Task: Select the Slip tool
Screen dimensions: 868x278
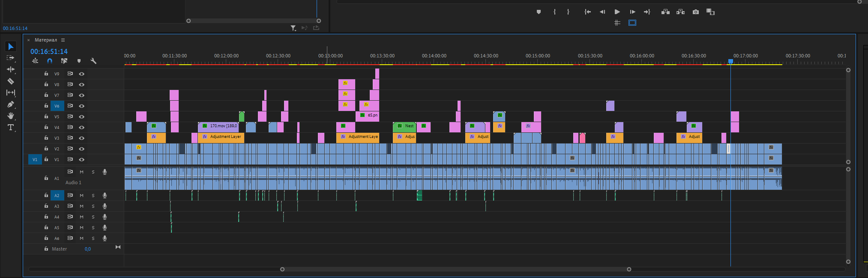Action: click(x=11, y=93)
